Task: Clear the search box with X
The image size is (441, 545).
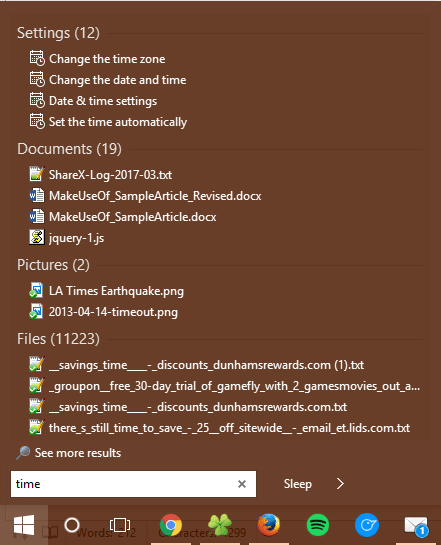Action: coord(242,484)
